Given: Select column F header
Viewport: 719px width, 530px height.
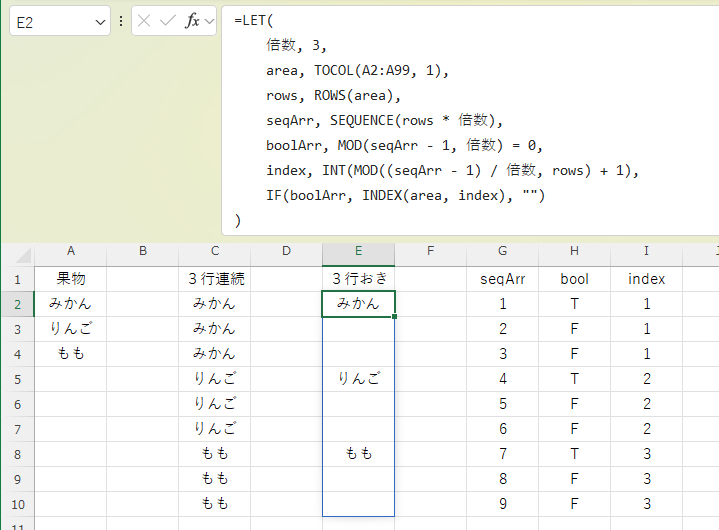Looking at the screenshot, I should pyautogui.click(x=431, y=251).
